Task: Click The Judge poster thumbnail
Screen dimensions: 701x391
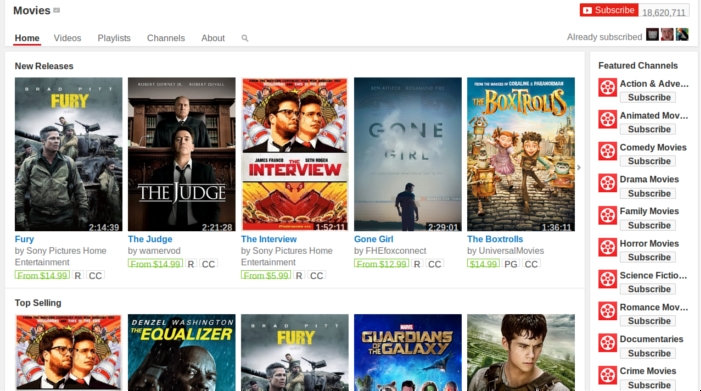Action: [182, 154]
